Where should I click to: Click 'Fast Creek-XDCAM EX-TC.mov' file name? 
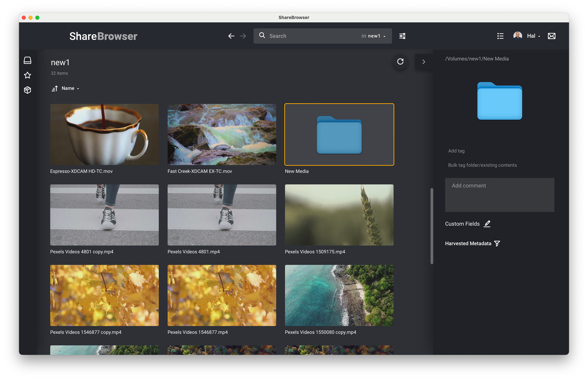[x=200, y=171]
